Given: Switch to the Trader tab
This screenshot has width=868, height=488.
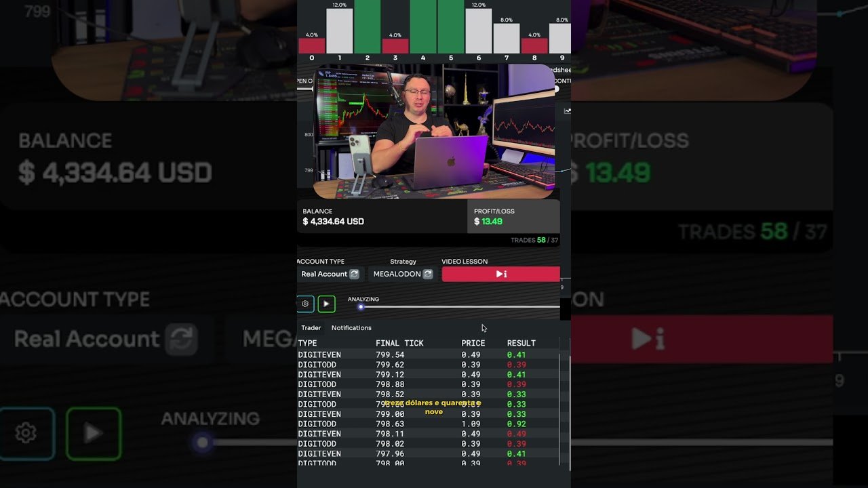Looking at the screenshot, I should click(311, 328).
